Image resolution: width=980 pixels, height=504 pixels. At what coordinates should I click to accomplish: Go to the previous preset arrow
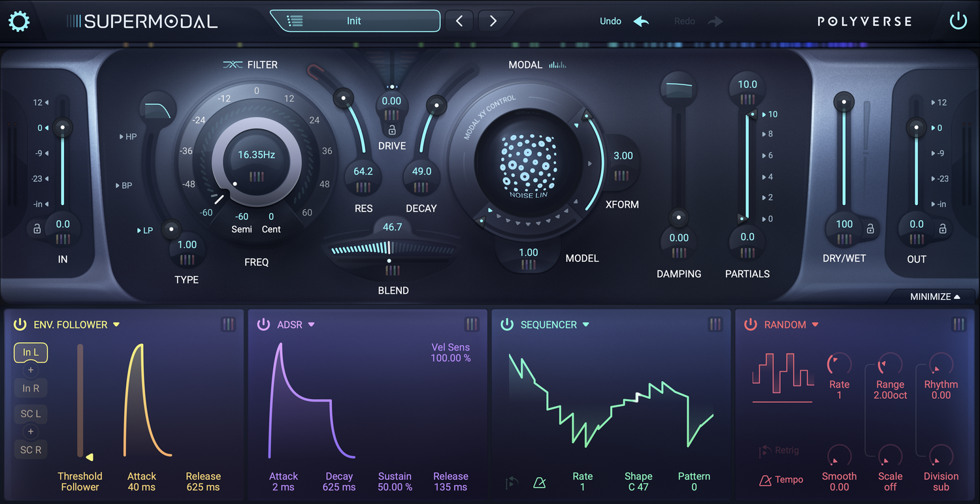pos(459,21)
